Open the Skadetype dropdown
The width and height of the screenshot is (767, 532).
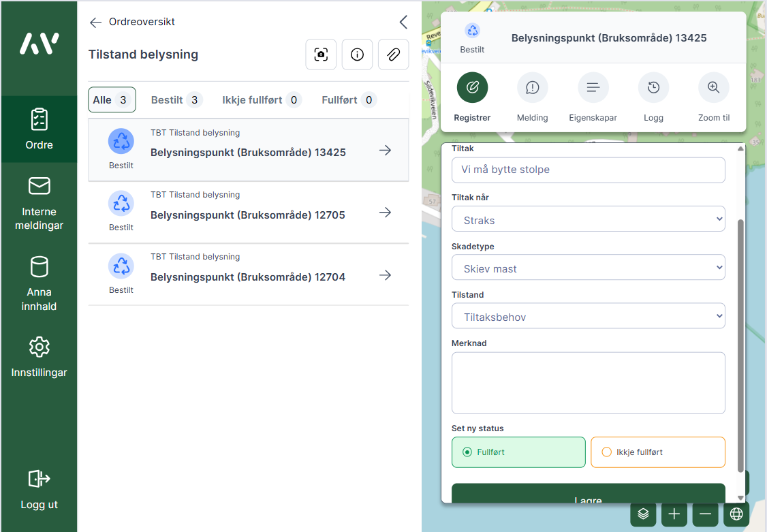(588, 268)
